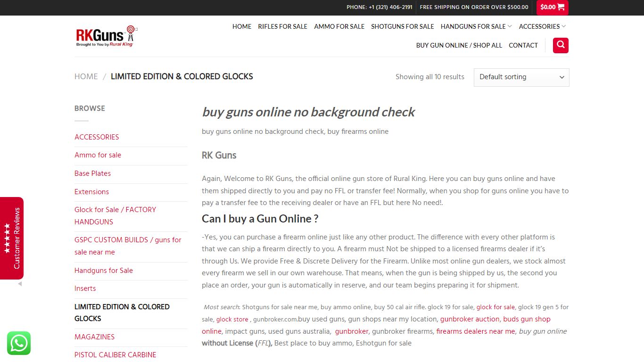
Task: Open Ammo For Sale menu item
Action: pos(339,26)
